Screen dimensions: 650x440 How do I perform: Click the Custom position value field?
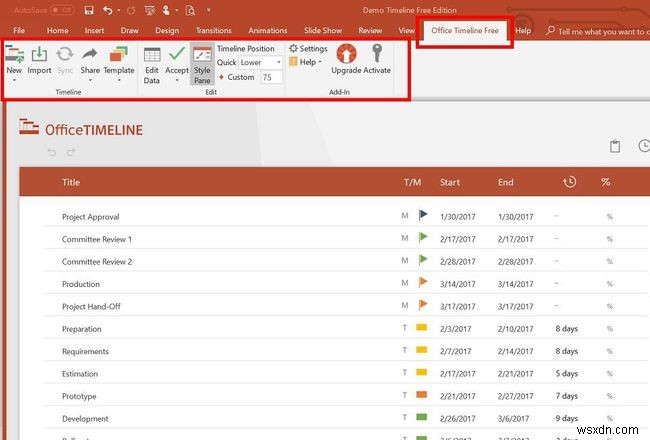(x=271, y=77)
